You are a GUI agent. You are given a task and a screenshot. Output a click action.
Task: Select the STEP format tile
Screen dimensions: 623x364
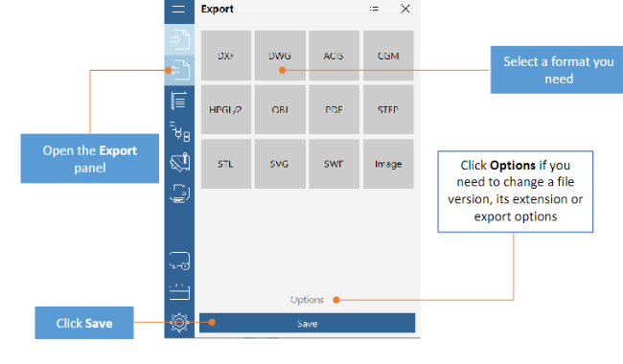pos(388,109)
